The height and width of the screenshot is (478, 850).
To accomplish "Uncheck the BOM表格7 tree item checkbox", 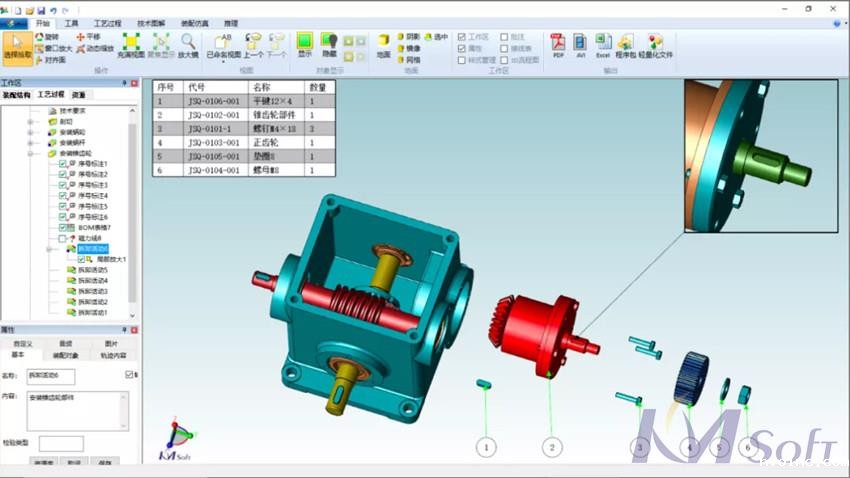I will (x=63, y=227).
